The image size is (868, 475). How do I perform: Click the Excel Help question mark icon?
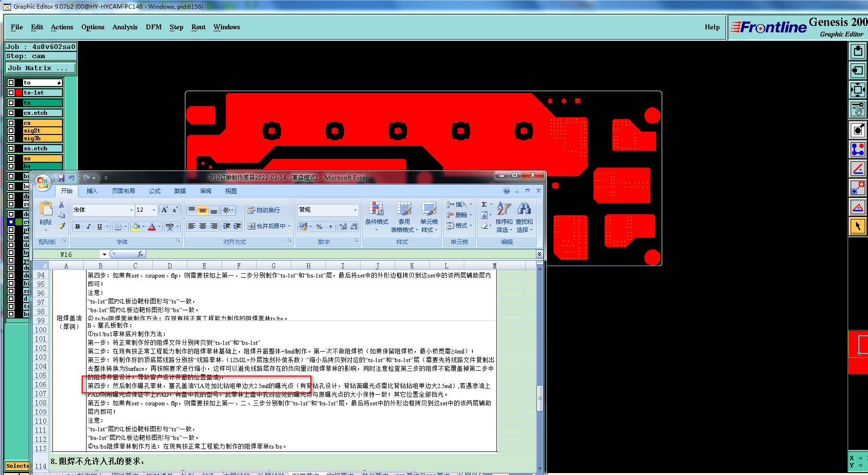tap(507, 191)
